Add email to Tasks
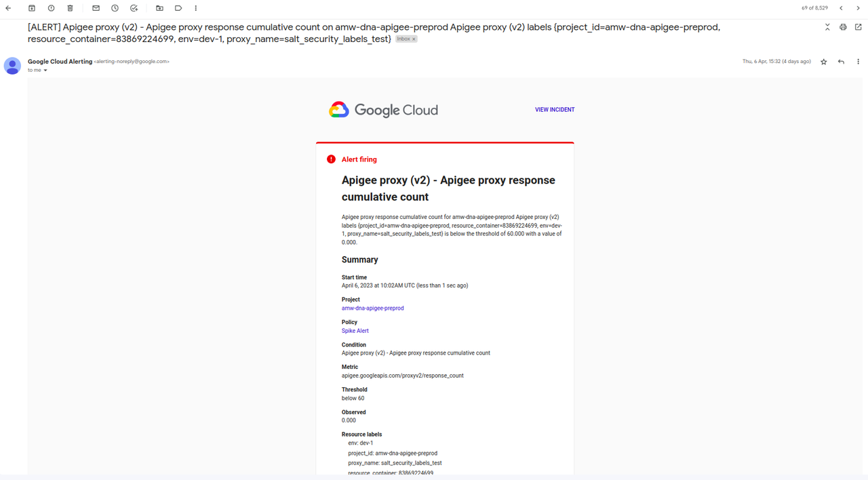Viewport: 868px width, 480px height. click(x=134, y=8)
